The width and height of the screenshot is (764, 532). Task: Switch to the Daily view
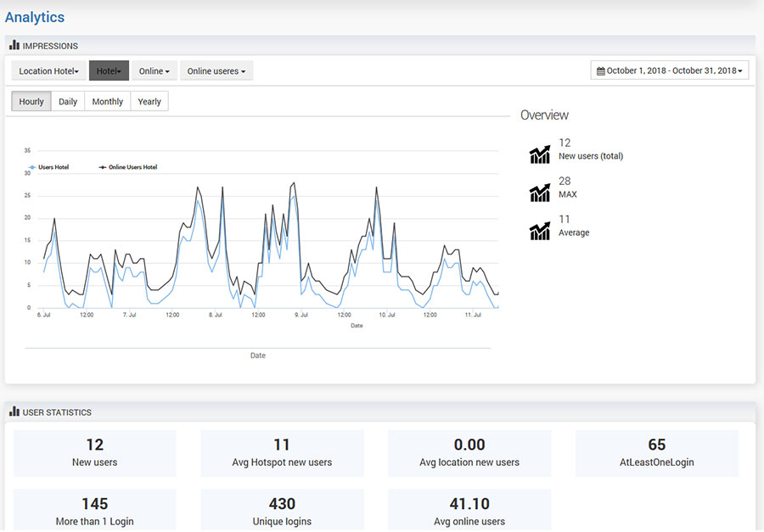pos(68,102)
